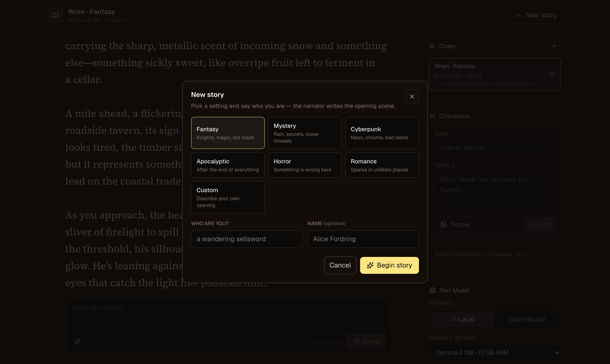The height and width of the screenshot is (364, 610).
Task: Add a new chat with plus icon
Action: [554, 46]
